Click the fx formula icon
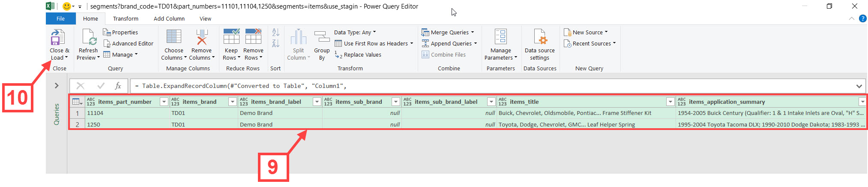 [118, 86]
